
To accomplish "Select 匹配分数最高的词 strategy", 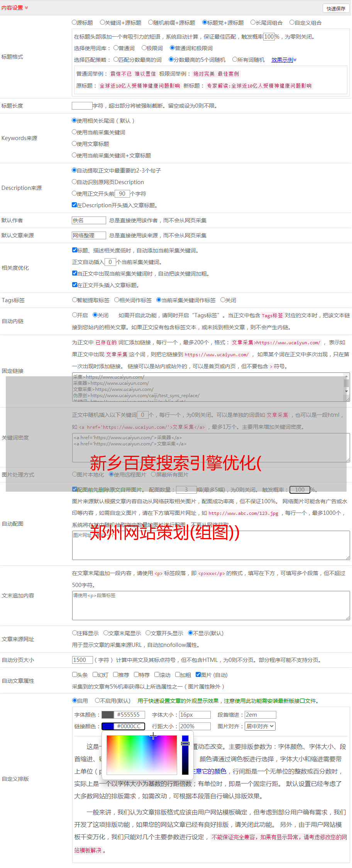I will pos(116,59).
